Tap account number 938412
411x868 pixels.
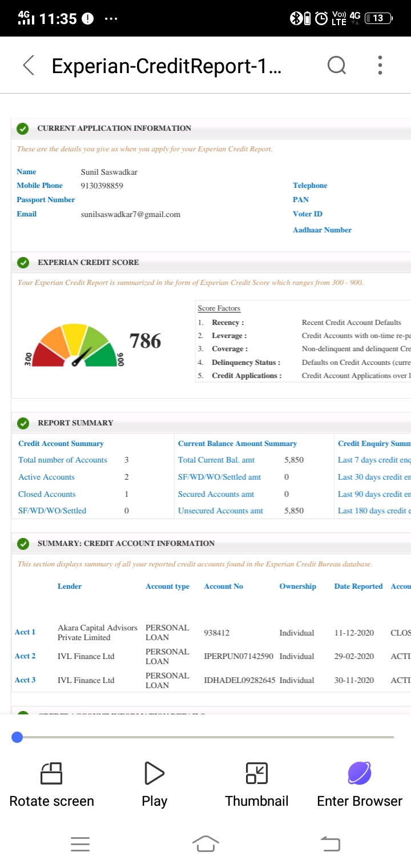pos(216,633)
